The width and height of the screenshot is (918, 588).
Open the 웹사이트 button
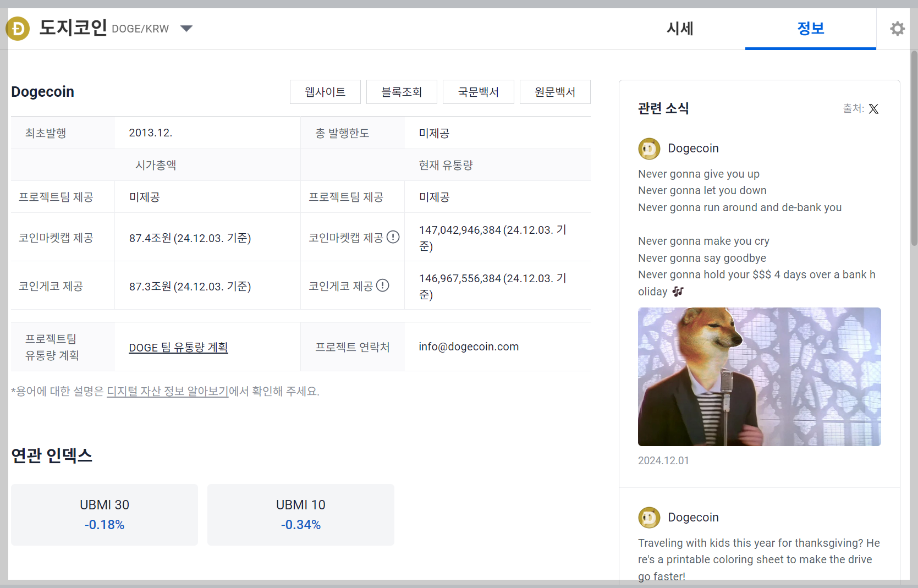(325, 92)
